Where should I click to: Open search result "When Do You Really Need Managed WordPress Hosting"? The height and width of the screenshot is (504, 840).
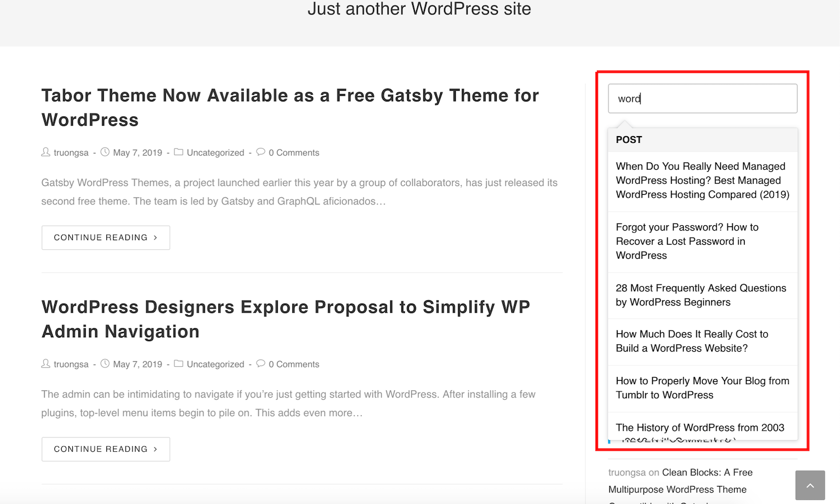click(703, 180)
